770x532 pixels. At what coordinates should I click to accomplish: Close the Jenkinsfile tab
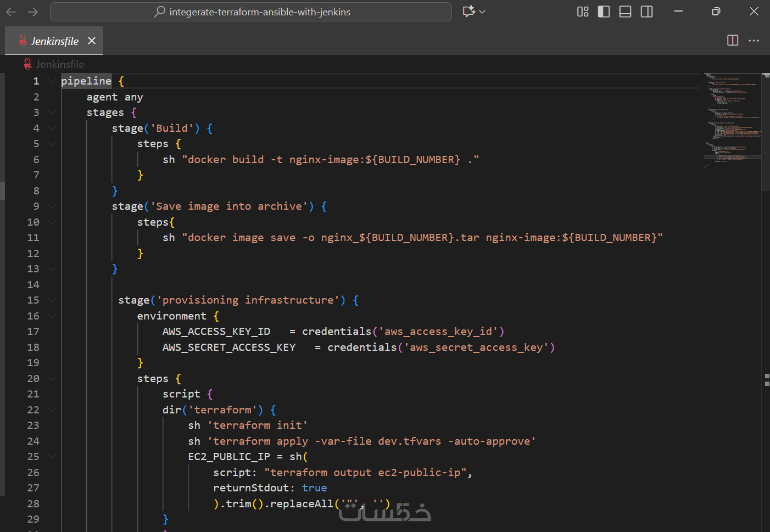click(92, 41)
